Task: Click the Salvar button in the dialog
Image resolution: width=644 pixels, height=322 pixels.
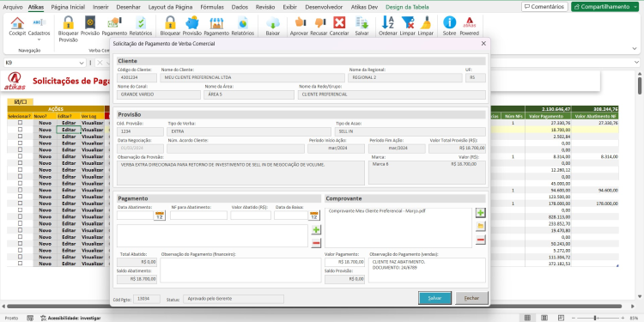Action: click(435, 298)
